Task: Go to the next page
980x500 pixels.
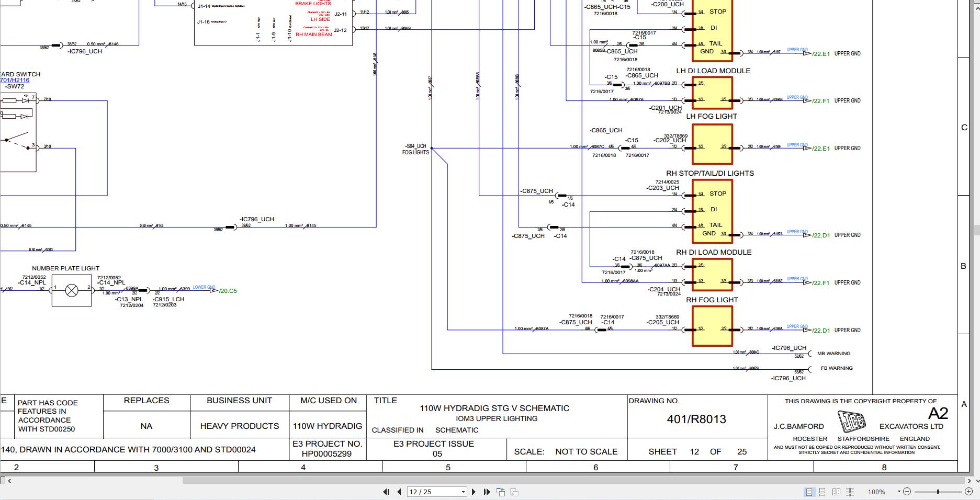Action: 474,492
